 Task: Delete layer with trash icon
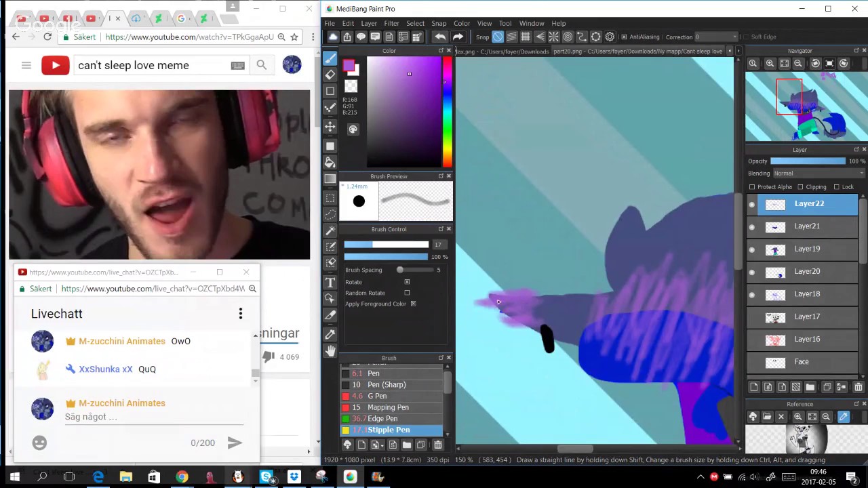coord(858,387)
